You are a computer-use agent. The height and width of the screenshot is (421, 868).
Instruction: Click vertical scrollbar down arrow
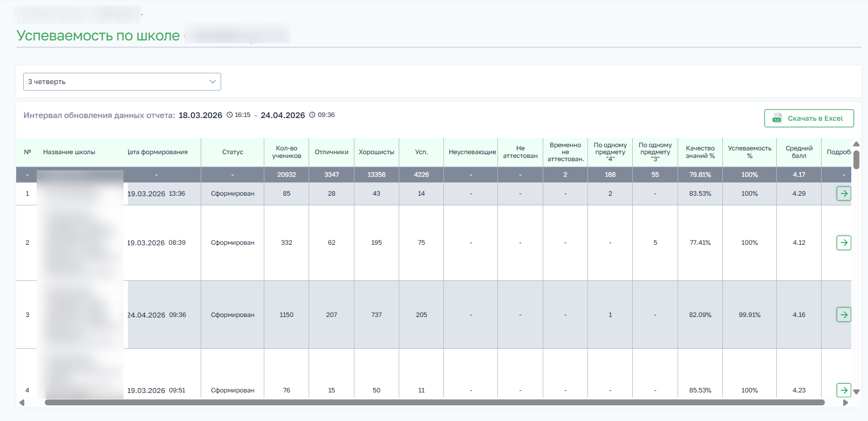tap(856, 392)
